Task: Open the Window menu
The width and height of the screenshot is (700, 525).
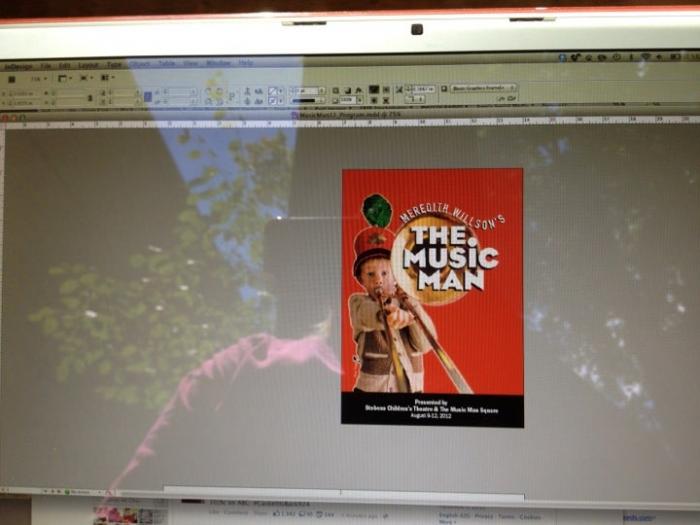Action: click(x=217, y=63)
